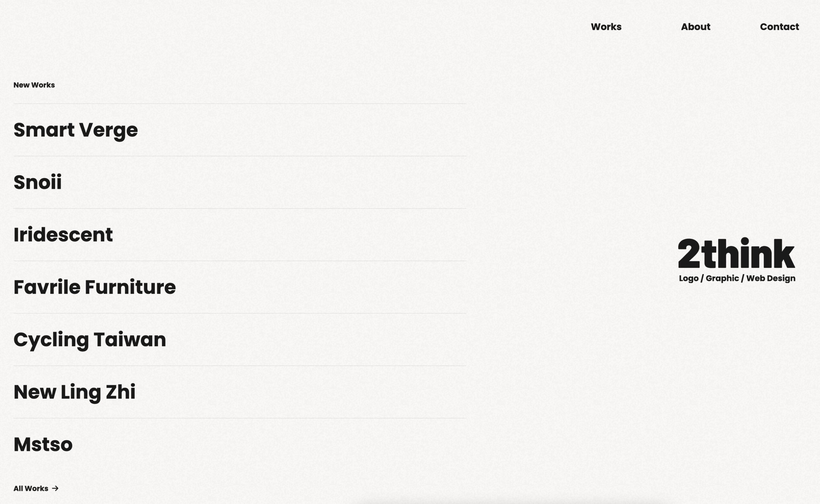
Task: Click the word Taiwan in Cycling Taiwan
Action: (x=129, y=340)
